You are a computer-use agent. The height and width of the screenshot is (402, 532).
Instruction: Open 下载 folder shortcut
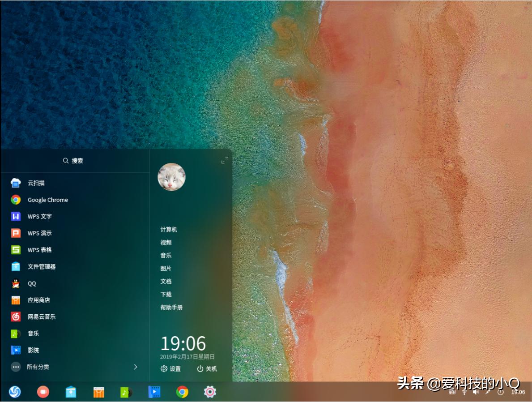(166, 295)
